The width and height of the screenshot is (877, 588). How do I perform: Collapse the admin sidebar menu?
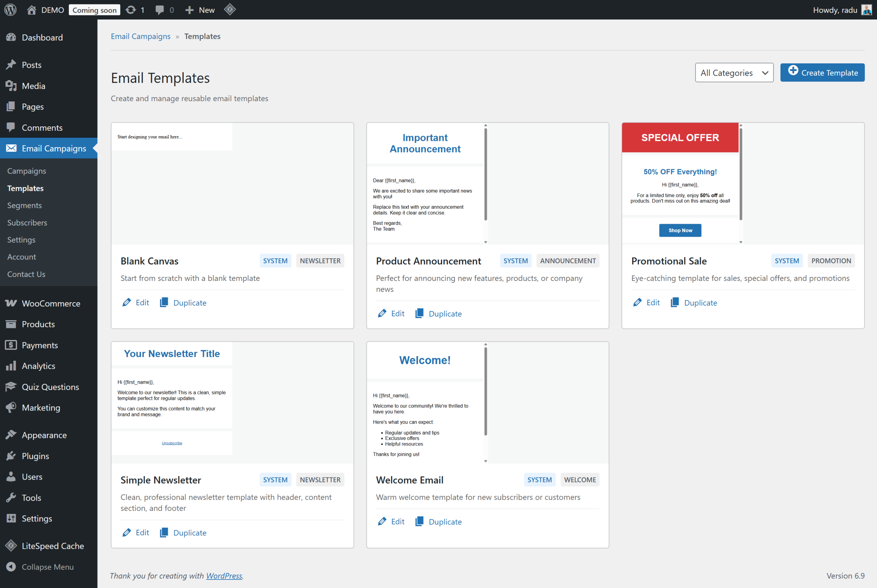47,567
